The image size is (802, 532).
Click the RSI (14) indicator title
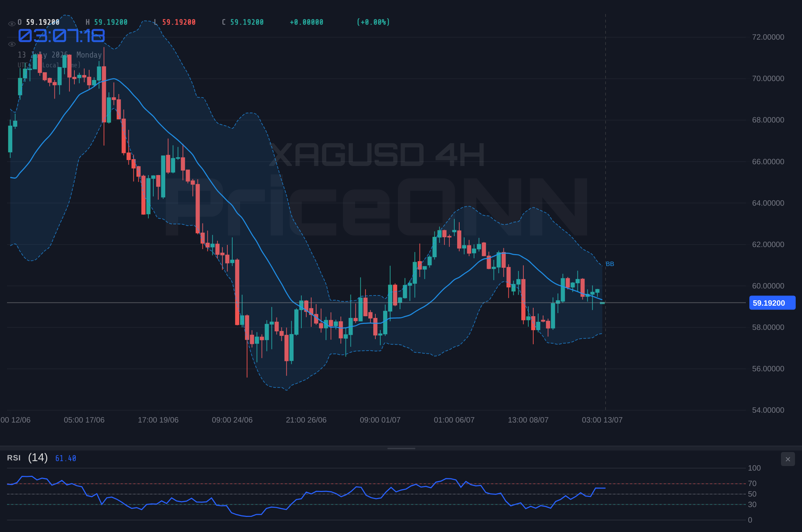[x=27, y=458]
